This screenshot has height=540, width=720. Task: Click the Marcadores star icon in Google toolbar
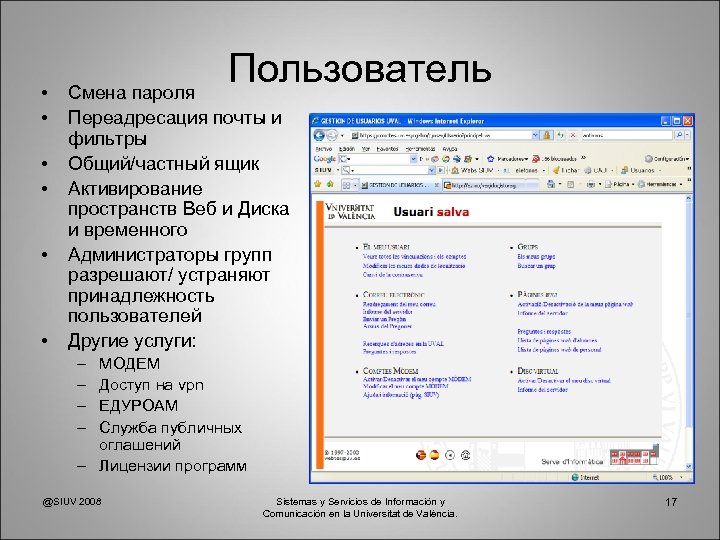pyautogui.click(x=490, y=159)
